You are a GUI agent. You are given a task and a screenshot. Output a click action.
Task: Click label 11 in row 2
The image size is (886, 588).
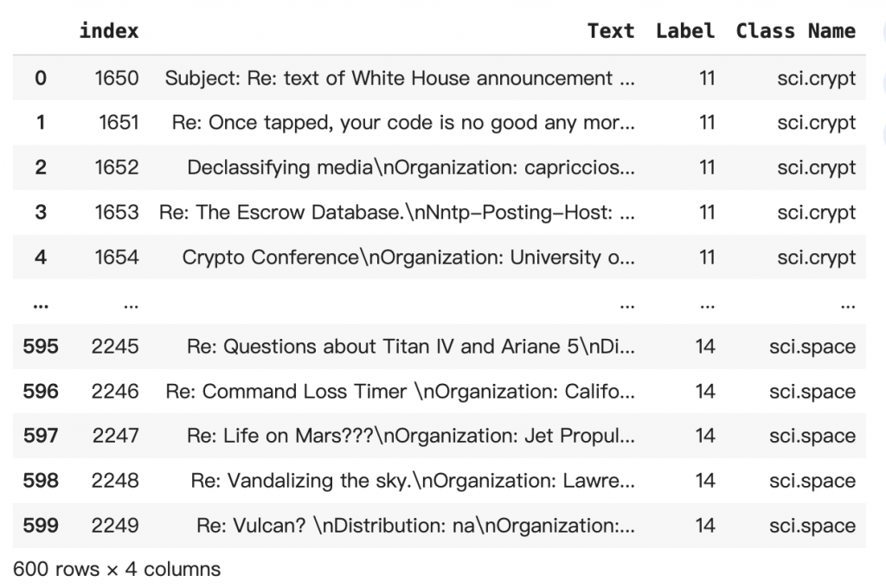[707, 167]
